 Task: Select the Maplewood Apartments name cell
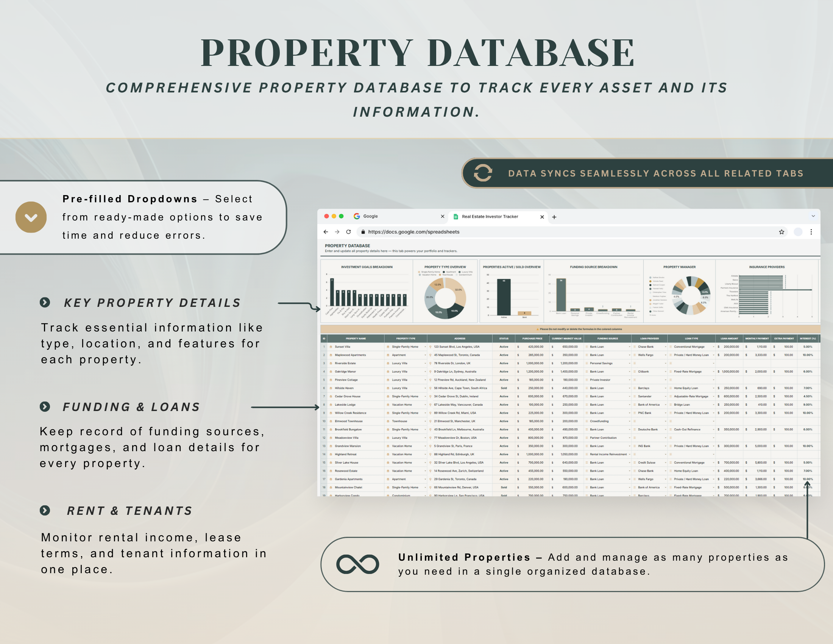coord(350,355)
